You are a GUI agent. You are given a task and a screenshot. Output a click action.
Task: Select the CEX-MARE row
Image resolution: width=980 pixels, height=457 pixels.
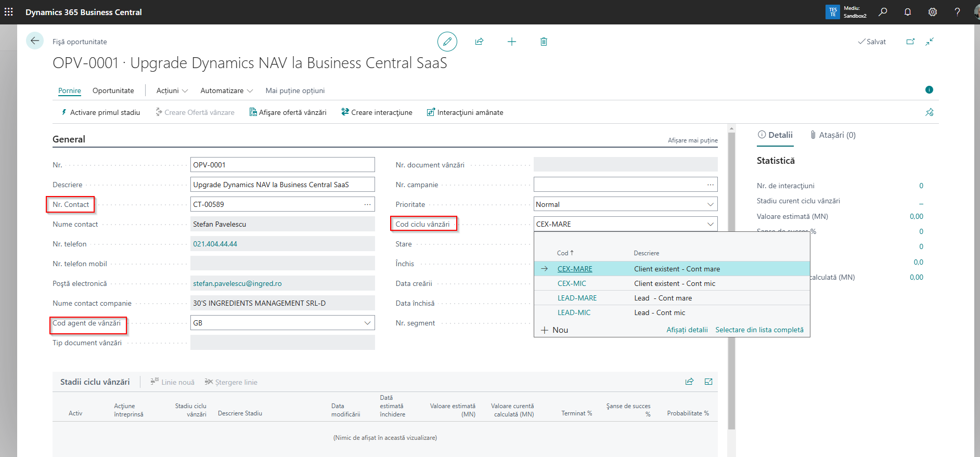672,269
